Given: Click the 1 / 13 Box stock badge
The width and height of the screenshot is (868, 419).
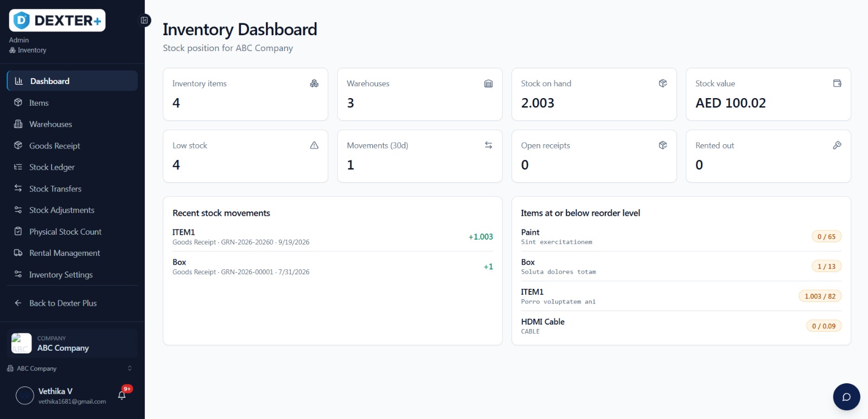Looking at the screenshot, I should [x=826, y=267].
